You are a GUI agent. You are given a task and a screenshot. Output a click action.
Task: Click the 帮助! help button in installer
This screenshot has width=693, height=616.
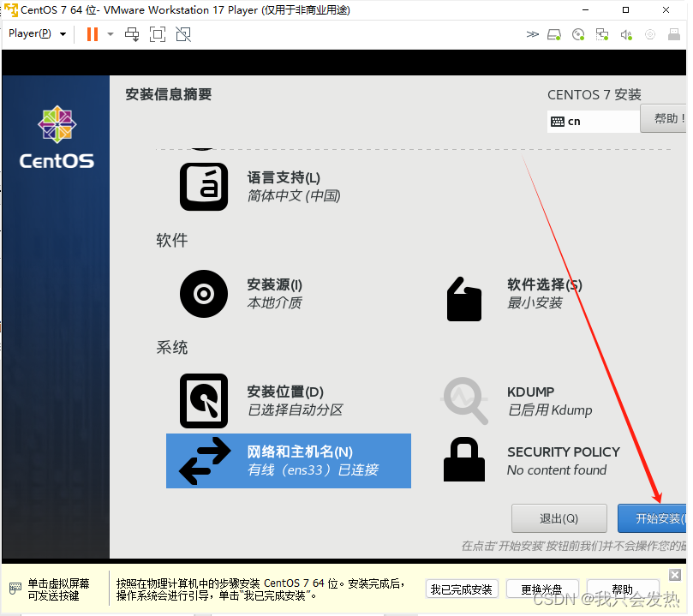[x=664, y=118]
